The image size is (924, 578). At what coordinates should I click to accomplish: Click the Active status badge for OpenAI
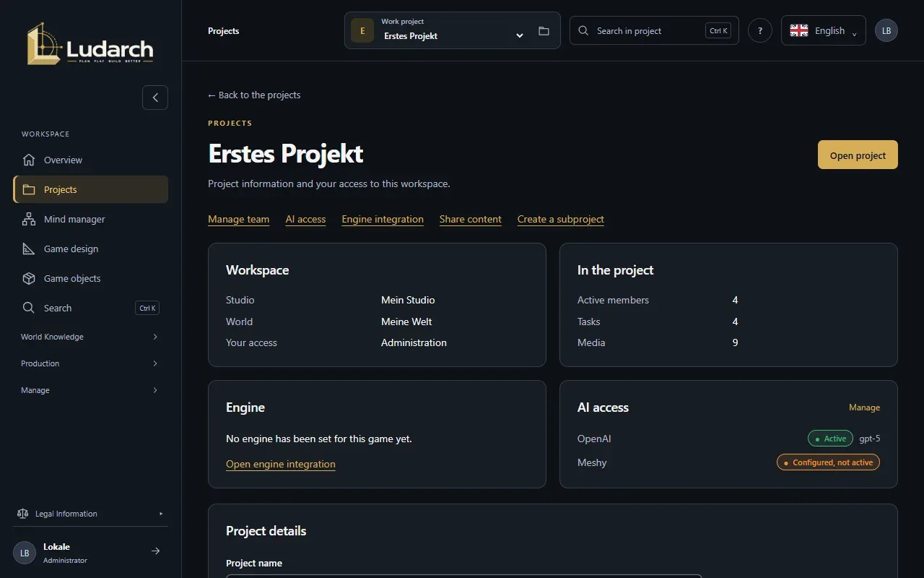point(830,439)
